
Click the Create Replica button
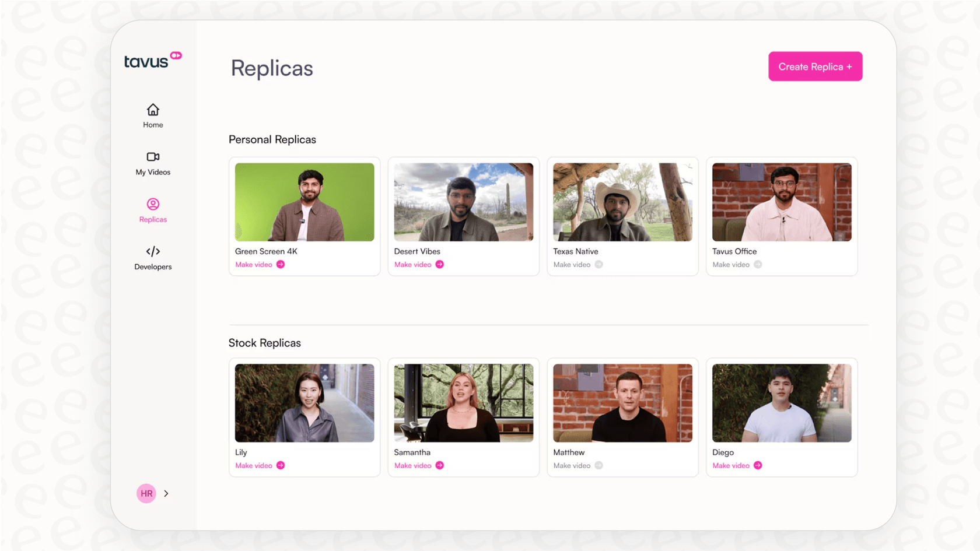(x=815, y=66)
